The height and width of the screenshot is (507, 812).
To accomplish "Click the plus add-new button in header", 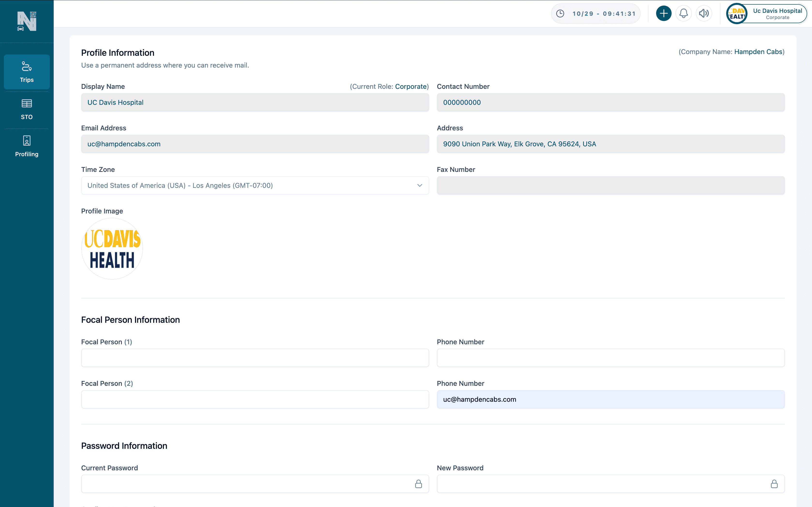I will click(x=663, y=14).
